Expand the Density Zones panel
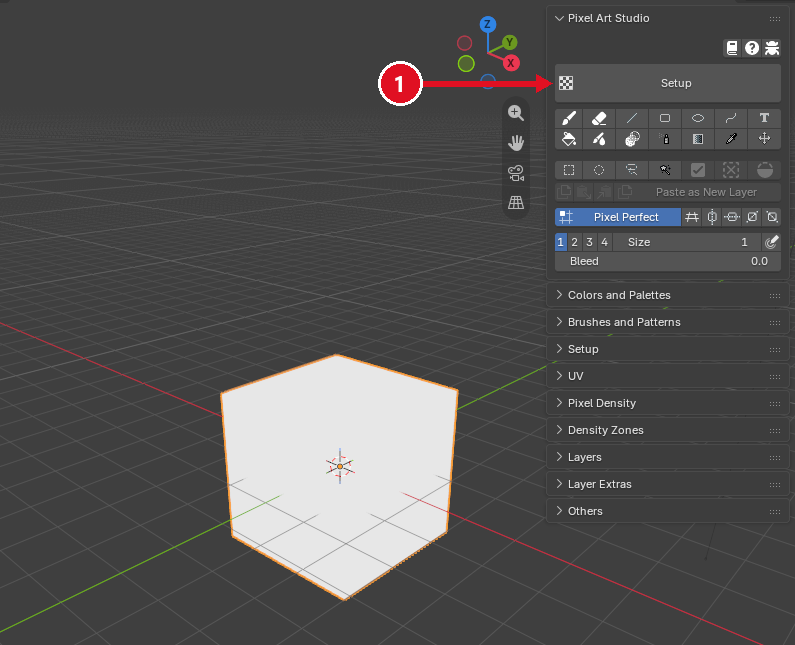The height and width of the screenshot is (645, 795). [x=668, y=430]
